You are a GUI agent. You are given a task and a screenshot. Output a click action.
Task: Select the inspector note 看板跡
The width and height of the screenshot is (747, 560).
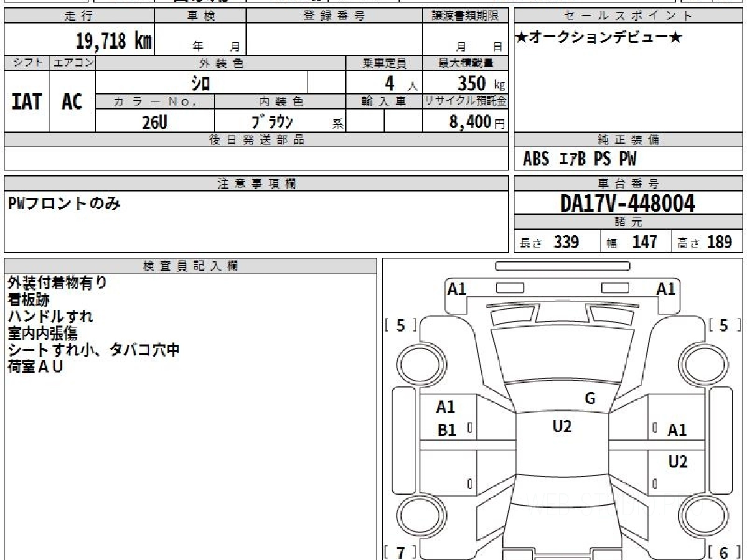click(x=29, y=299)
